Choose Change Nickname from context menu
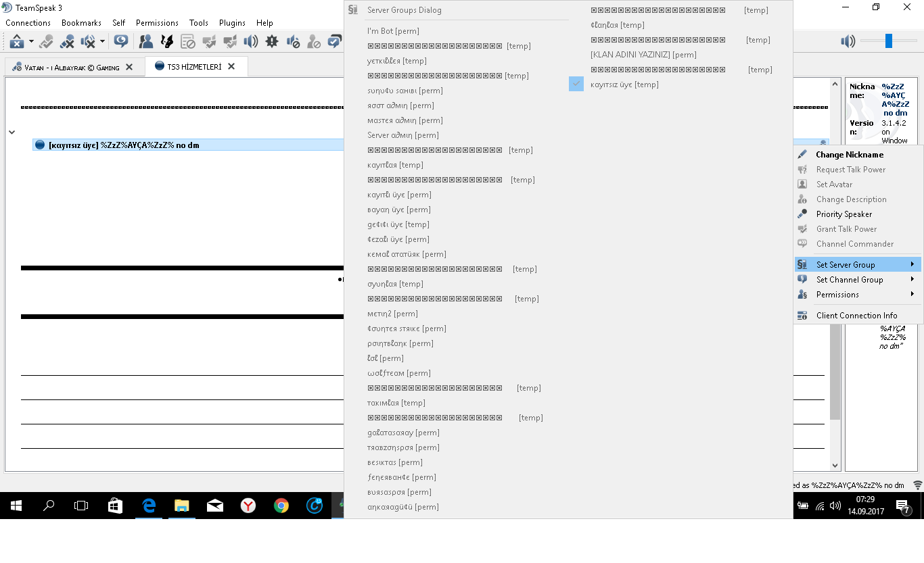 coord(850,155)
